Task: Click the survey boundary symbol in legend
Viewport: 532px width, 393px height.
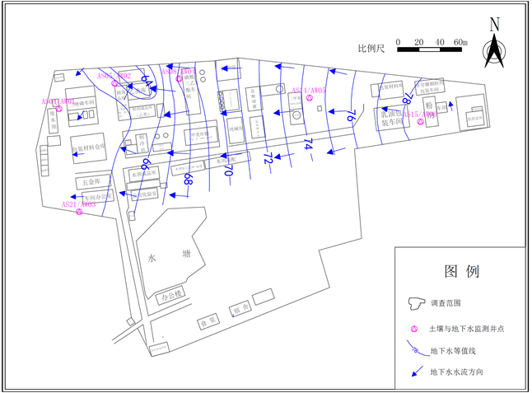Action: point(416,303)
